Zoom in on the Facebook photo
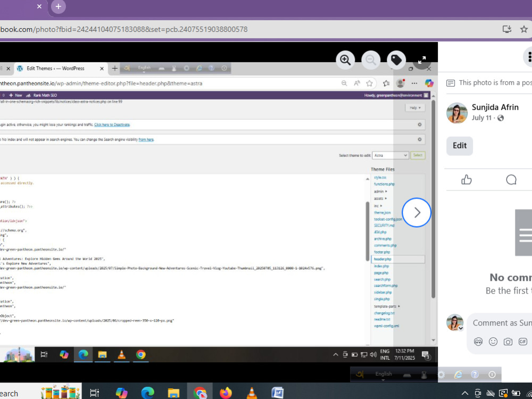This screenshot has width=532, height=399. coord(345,60)
